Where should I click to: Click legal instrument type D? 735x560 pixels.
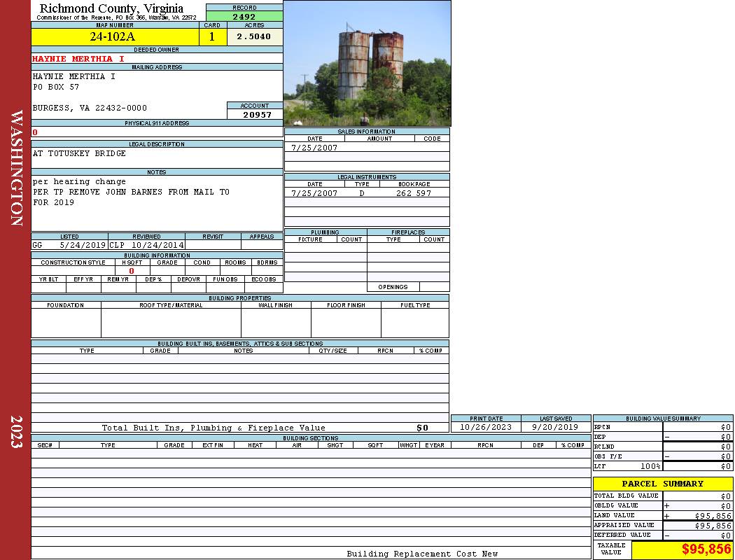362,193
